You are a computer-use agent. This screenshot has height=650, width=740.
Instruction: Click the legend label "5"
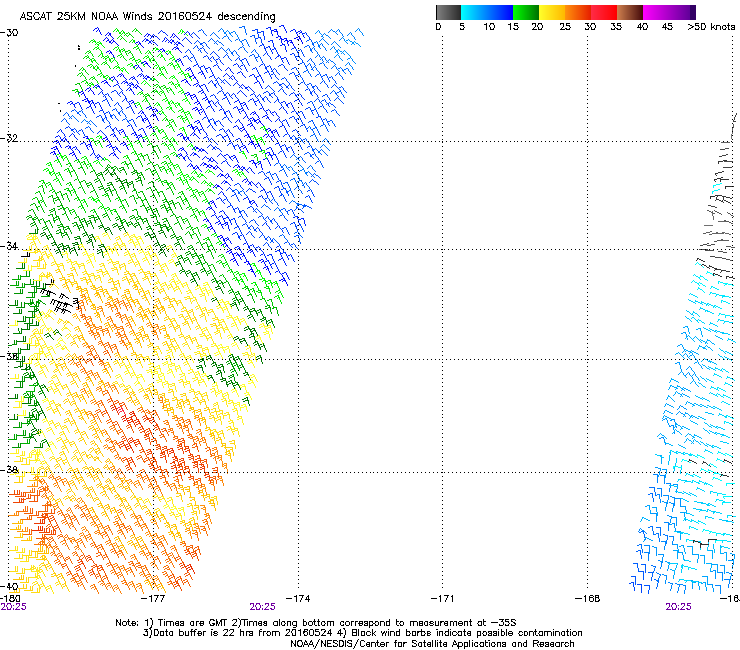pyautogui.click(x=462, y=27)
